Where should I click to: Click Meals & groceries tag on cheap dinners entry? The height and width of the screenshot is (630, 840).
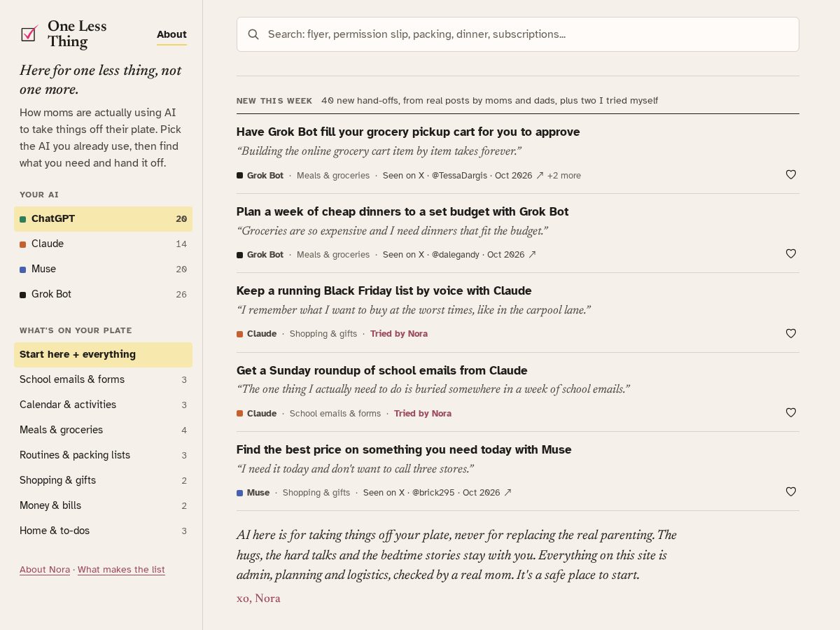(333, 255)
